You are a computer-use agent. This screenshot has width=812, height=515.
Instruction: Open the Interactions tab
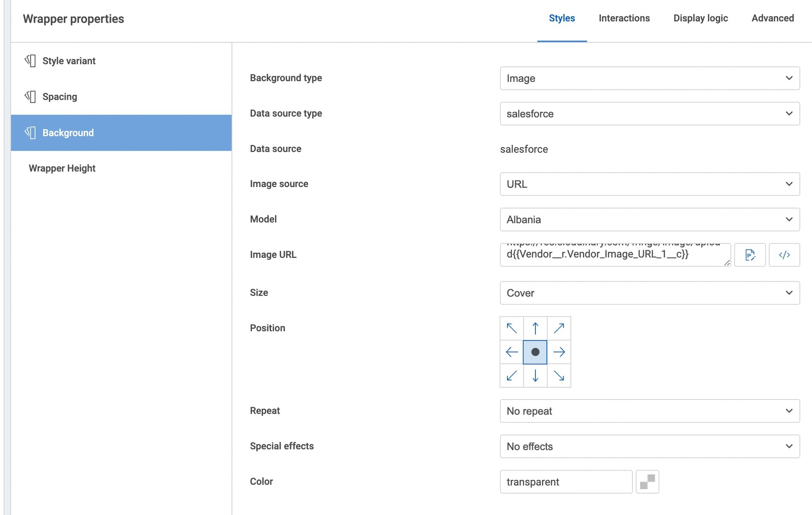624,18
